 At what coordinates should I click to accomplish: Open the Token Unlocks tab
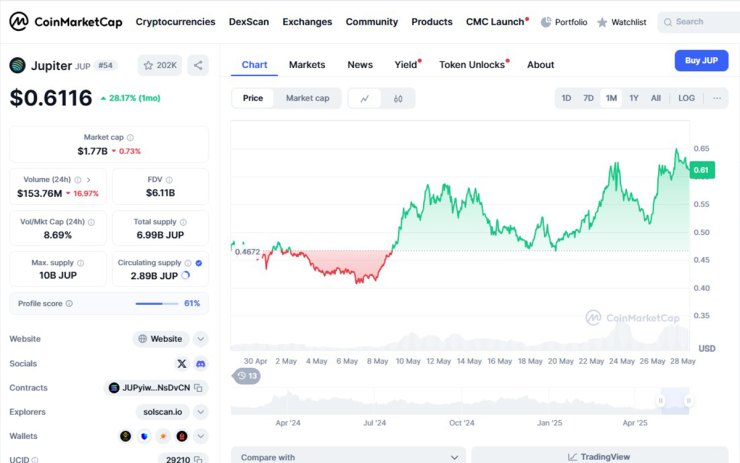coord(474,65)
